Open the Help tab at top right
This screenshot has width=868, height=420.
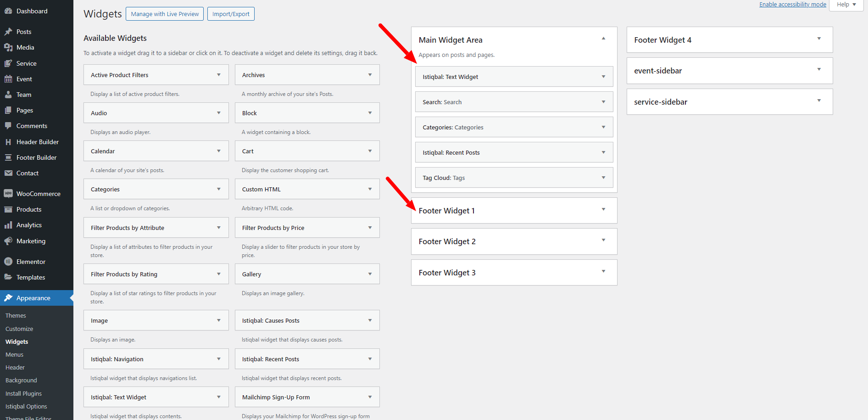[846, 5]
